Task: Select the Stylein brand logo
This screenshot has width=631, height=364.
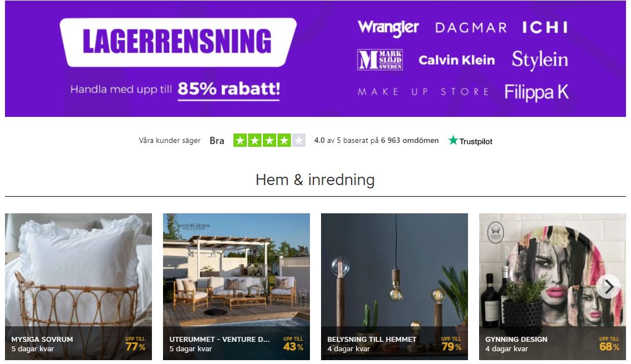Action: pyautogui.click(x=540, y=59)
